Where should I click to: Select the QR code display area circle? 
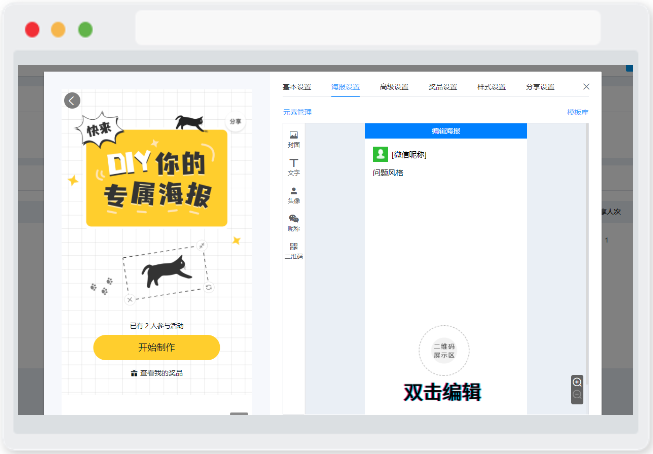[444, 351]
